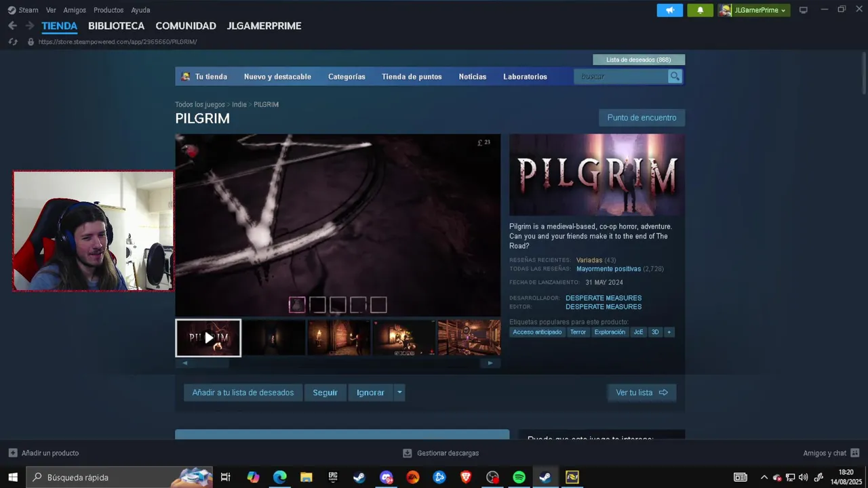Click the store page URL address

[117, 42]
